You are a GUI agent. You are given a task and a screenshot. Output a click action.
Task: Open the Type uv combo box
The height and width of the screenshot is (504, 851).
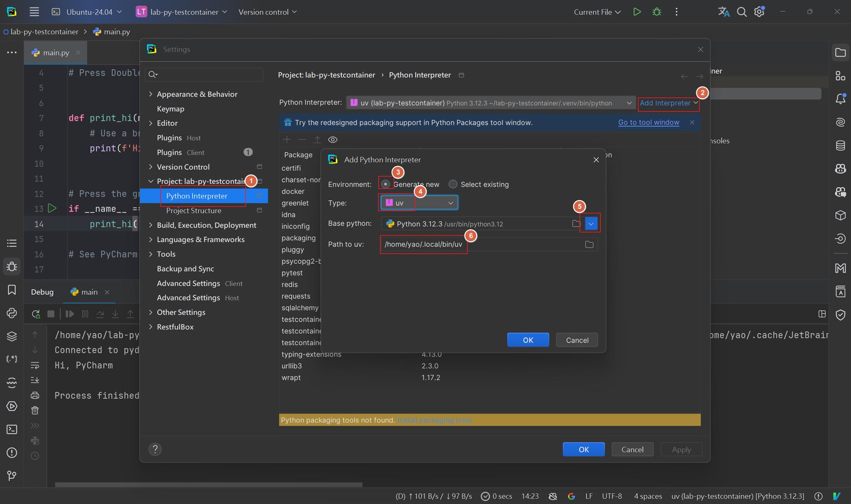pos(419,203)
